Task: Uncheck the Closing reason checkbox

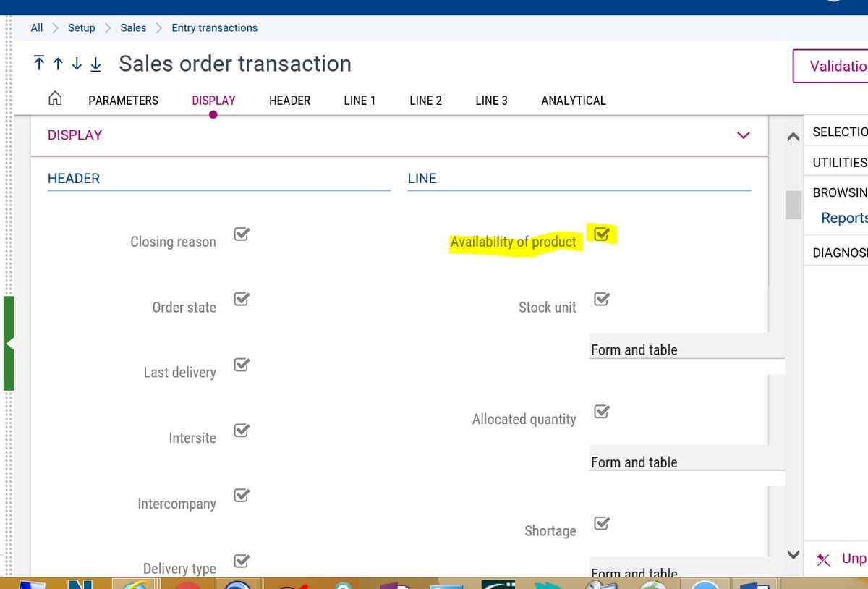Action: pos(241,233)
